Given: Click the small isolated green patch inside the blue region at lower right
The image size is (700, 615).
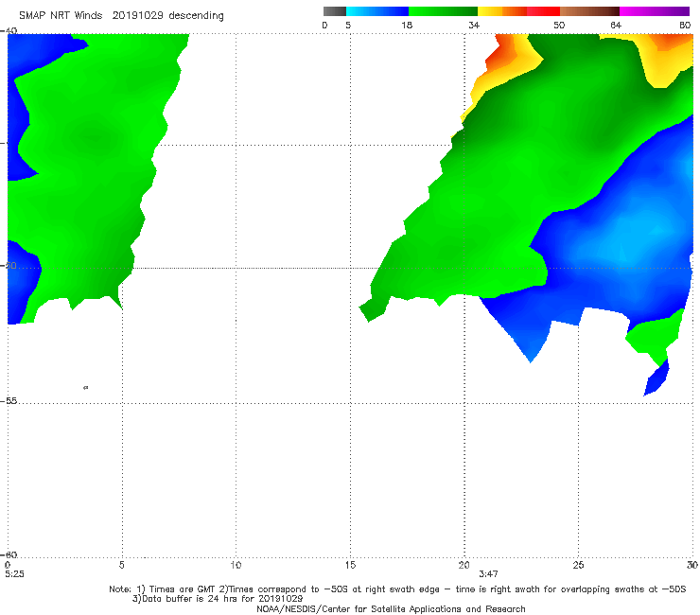Looking at the screenshot, I should coord(655,336).
